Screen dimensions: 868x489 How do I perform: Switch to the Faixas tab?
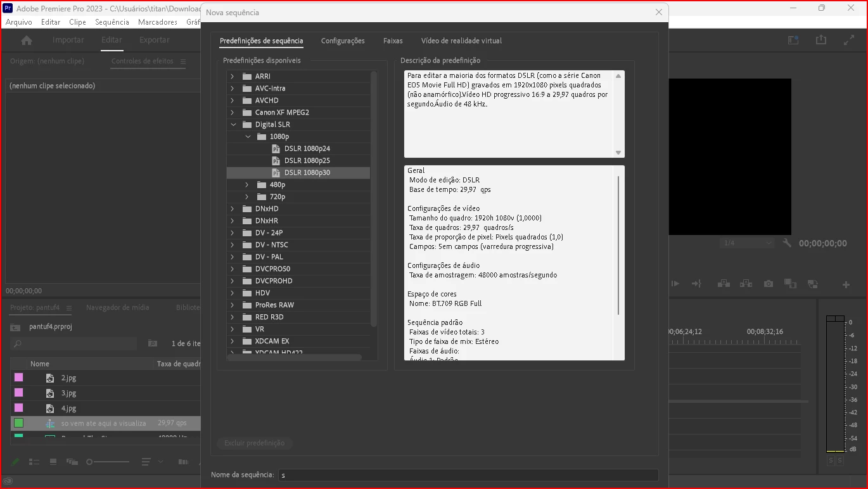(393, 41)
